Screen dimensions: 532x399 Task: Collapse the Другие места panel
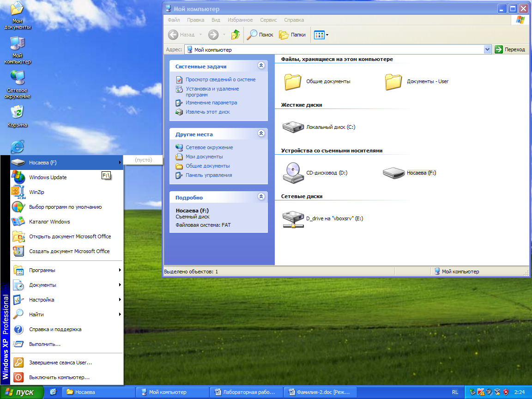261,133
